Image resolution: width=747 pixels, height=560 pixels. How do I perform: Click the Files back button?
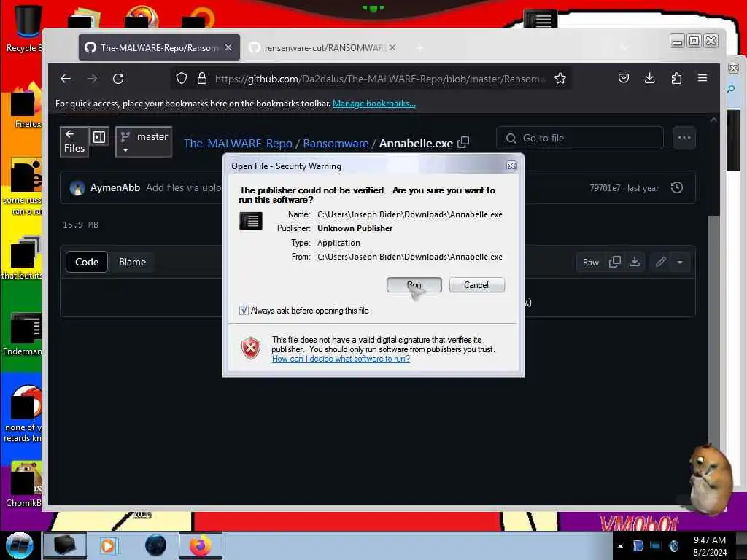pyautogui.click(x=74, y=142)
